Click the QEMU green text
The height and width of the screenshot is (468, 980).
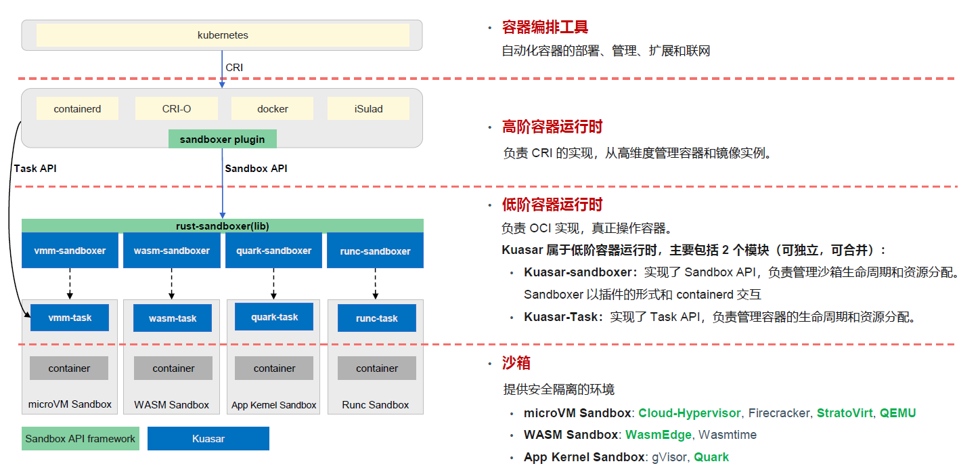tap(897, 413)
